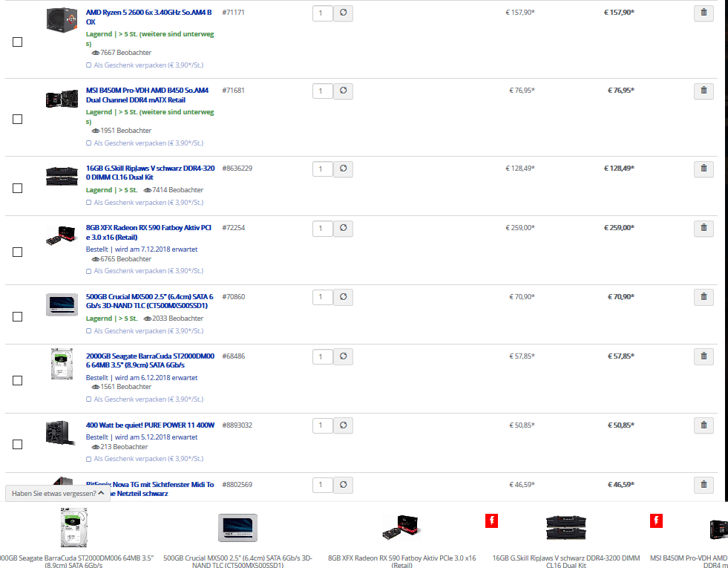Toggle gift wrapping for XFX Radeon RX 590
Viewport: 728px width, 568px height.
pos(88,271)
